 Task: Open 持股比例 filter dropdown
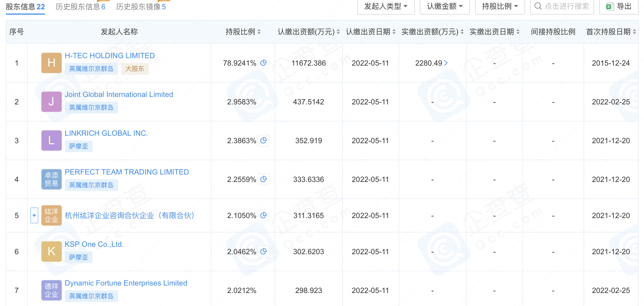[500, 6]
